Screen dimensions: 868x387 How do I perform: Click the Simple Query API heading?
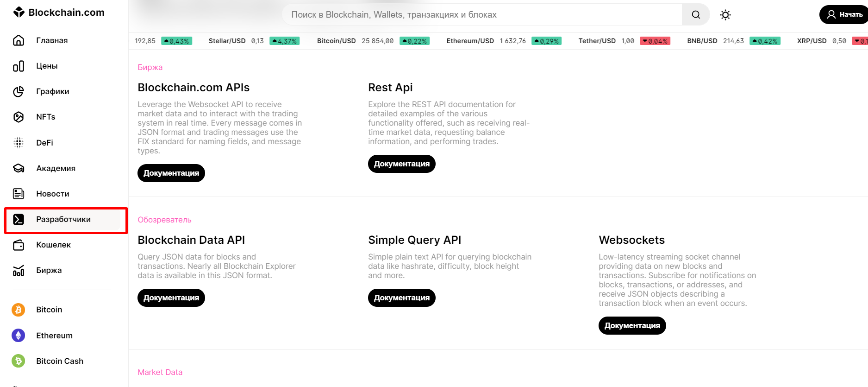[x=415, y=240]
